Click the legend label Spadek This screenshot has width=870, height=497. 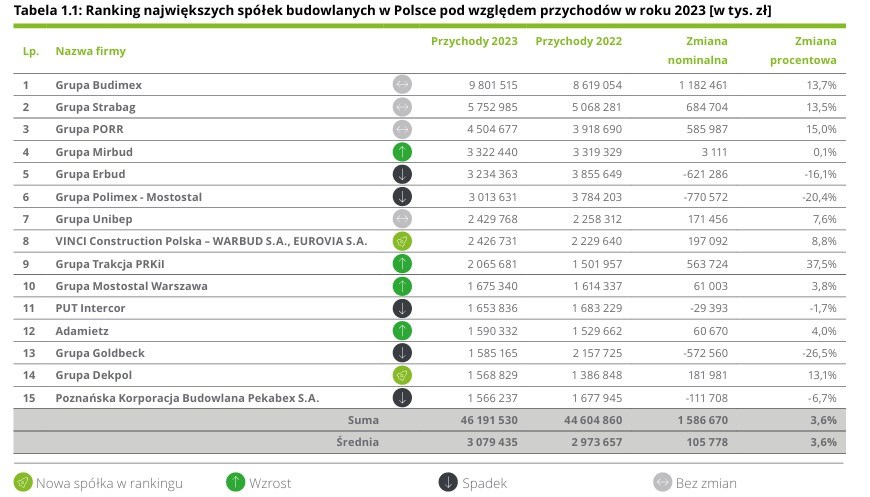coord(484,483)
